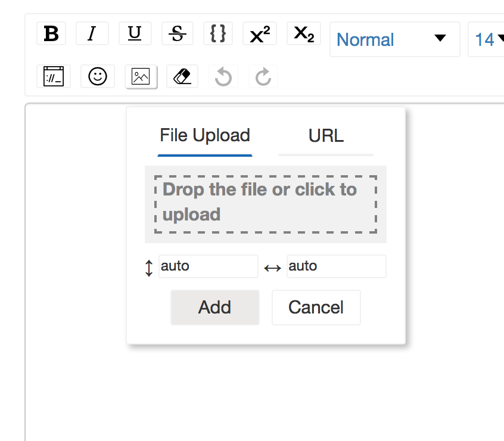This screenshot has width=504, height=441.
Task: Open the emoji picker
Action: pos(97,76)
